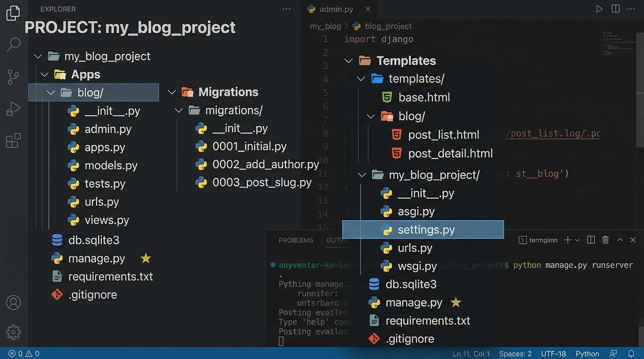This screenshot has height=359, width=644.
Task: Collapse the Migrations section chevron
Action: (x=172, y=92)
